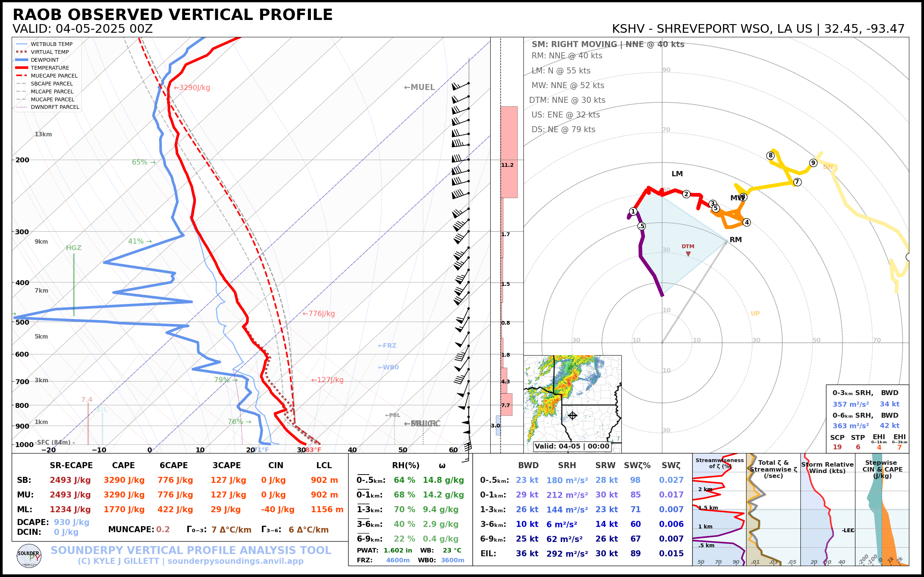This screenshot has height=577, width=924.
Task: Click the FRZ freezing level label
Action: point(387,345)
